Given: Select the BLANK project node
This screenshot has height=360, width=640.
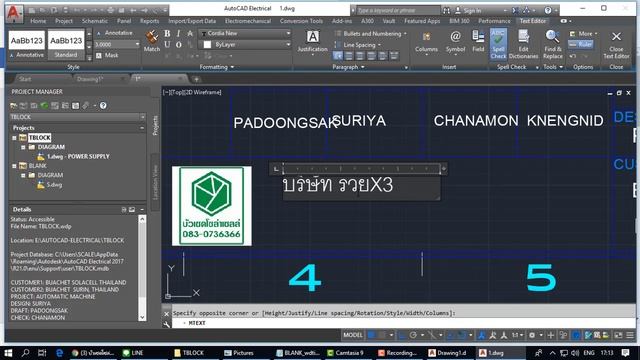Looking at the screenshot, I should coord(38,166).
